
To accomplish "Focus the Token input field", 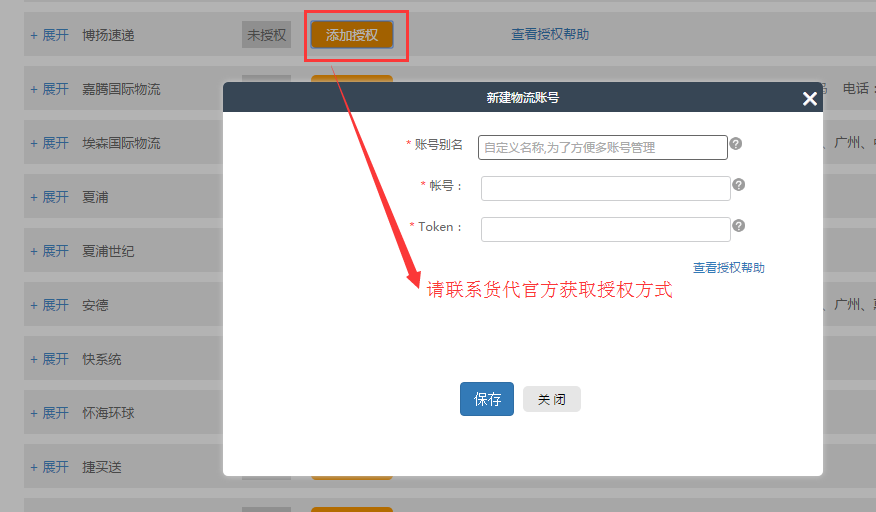I will pyautogui.click(x=606, y=229).
